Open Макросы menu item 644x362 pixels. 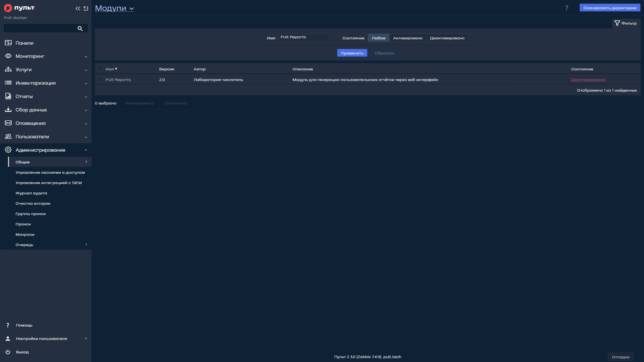click(25, 234)
